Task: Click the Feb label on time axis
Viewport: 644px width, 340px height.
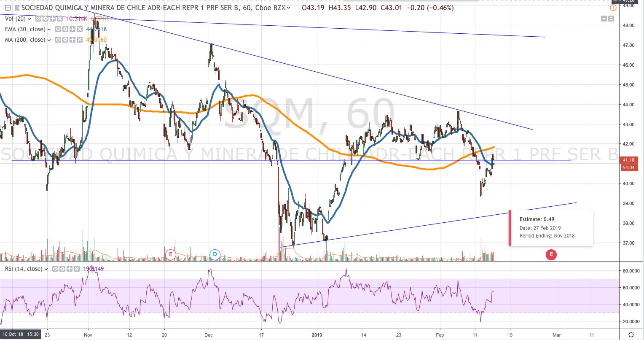Action: pyautogui.click(x=440, y=335)
